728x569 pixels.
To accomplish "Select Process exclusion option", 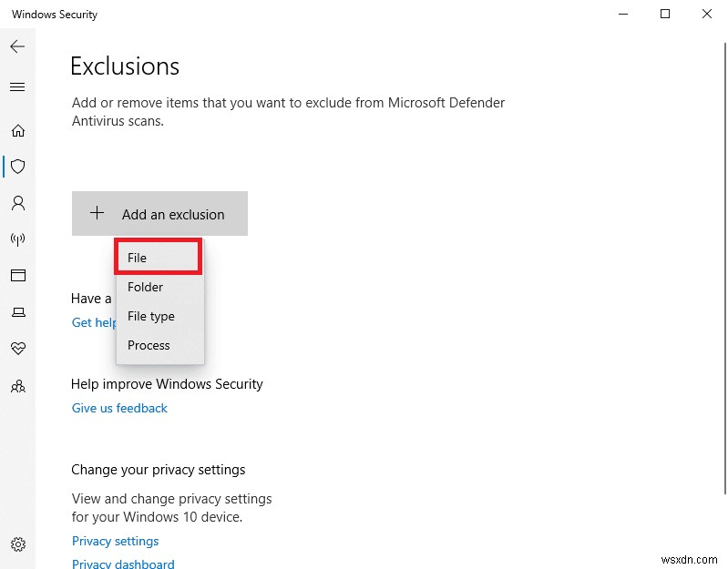I will [x=149, y=345].
